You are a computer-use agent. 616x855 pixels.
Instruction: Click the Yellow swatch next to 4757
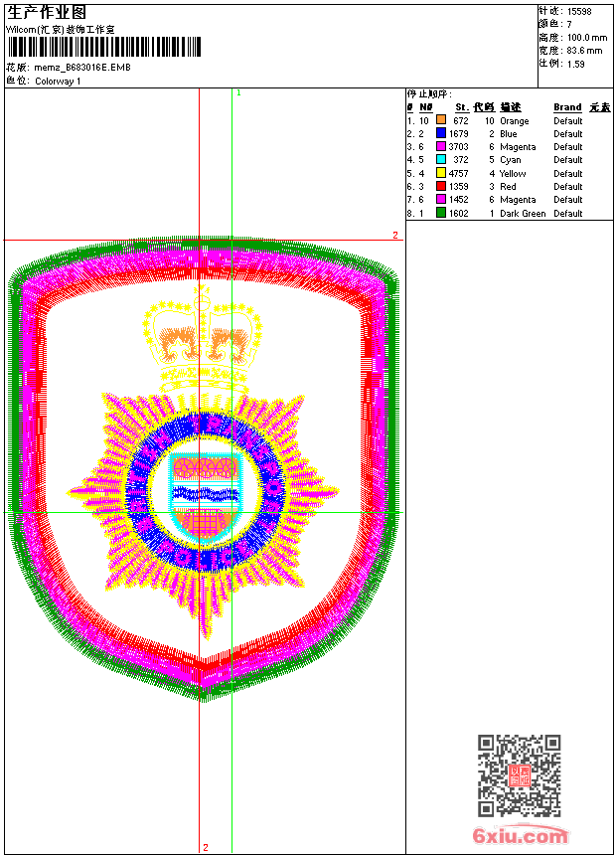[x=441, y=173]
